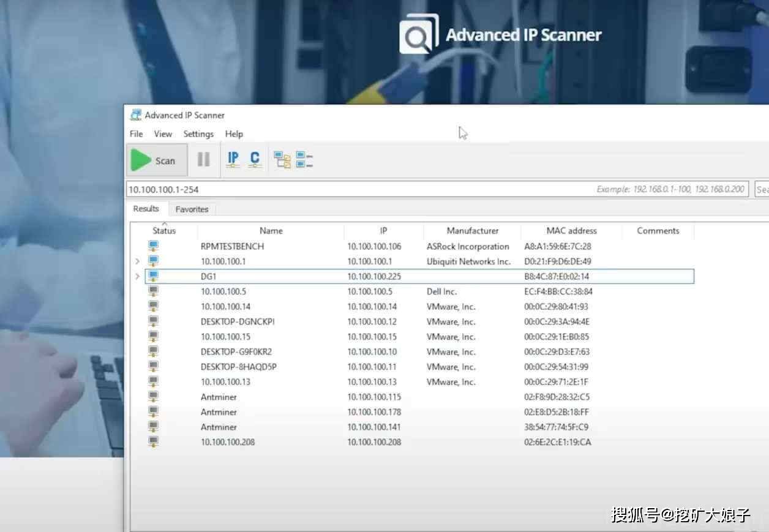
Task: Collapse the selected DG1 entry chevron
Action: [137, 276]
